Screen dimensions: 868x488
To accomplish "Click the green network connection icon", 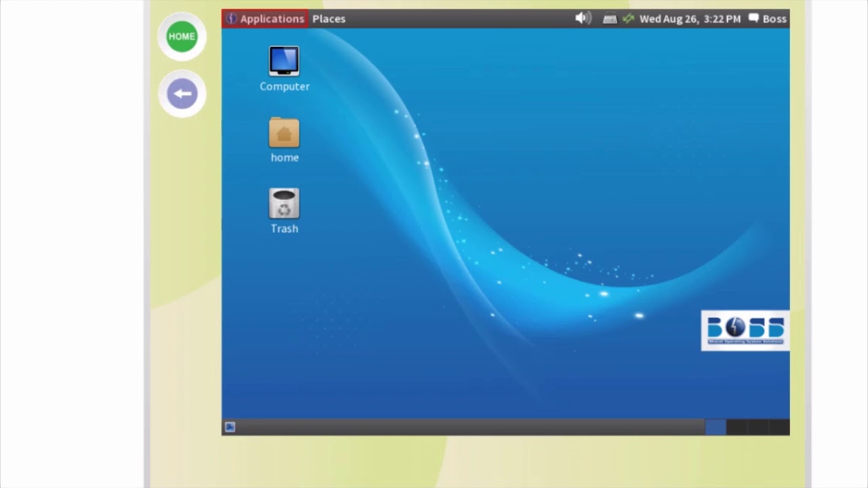I will tap(628, 19).
